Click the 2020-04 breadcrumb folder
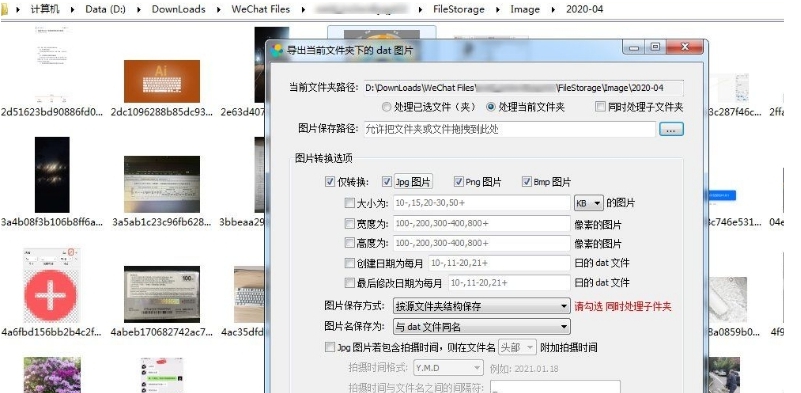 (584, 9)
